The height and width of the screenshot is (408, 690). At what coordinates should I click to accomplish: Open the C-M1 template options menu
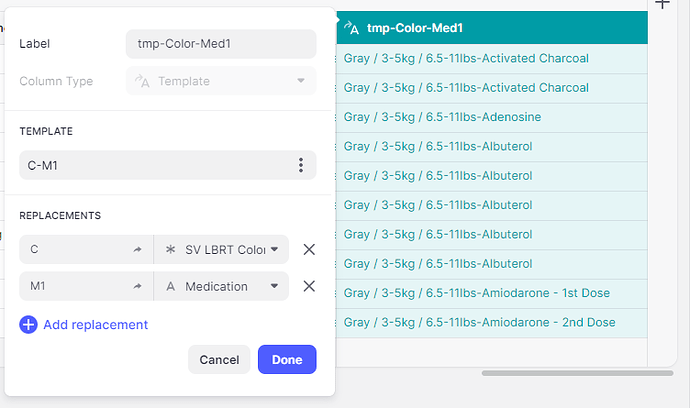pos(301,165)
